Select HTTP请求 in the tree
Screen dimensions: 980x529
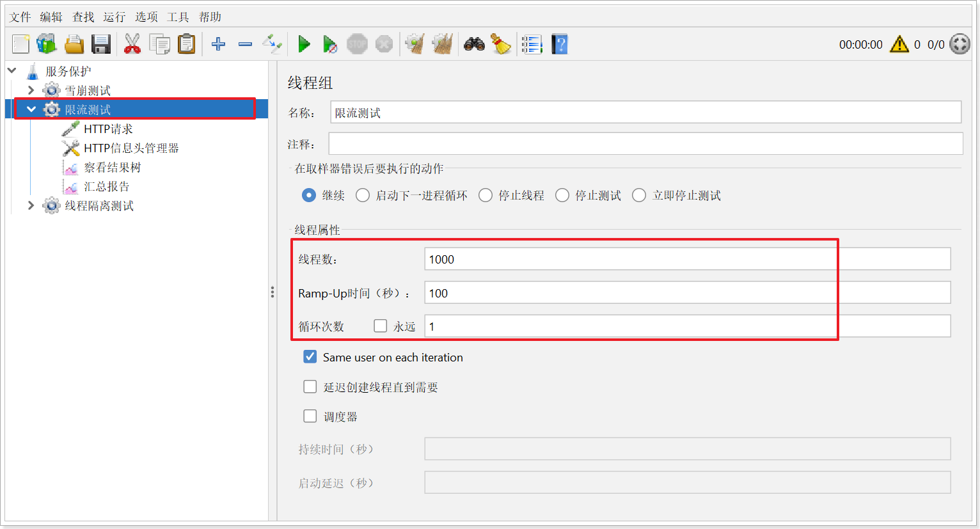(108, 129)
